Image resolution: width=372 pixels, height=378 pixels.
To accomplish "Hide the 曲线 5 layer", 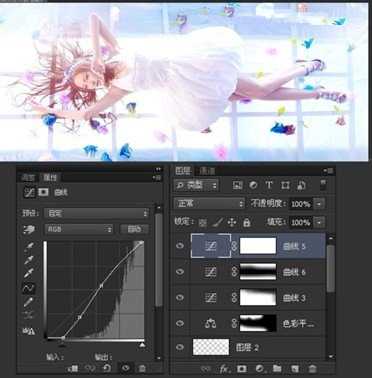I will pos(180,246).
